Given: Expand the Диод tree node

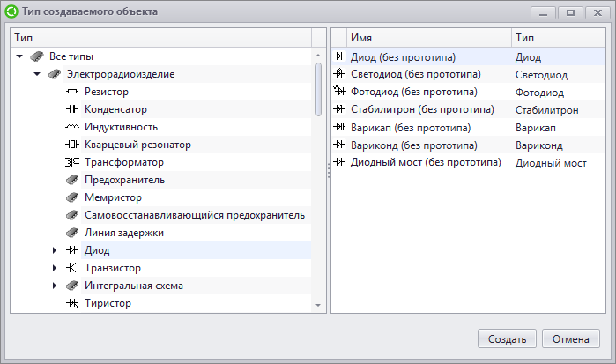Looking at the screenshot, I should (x=55, y=250).
